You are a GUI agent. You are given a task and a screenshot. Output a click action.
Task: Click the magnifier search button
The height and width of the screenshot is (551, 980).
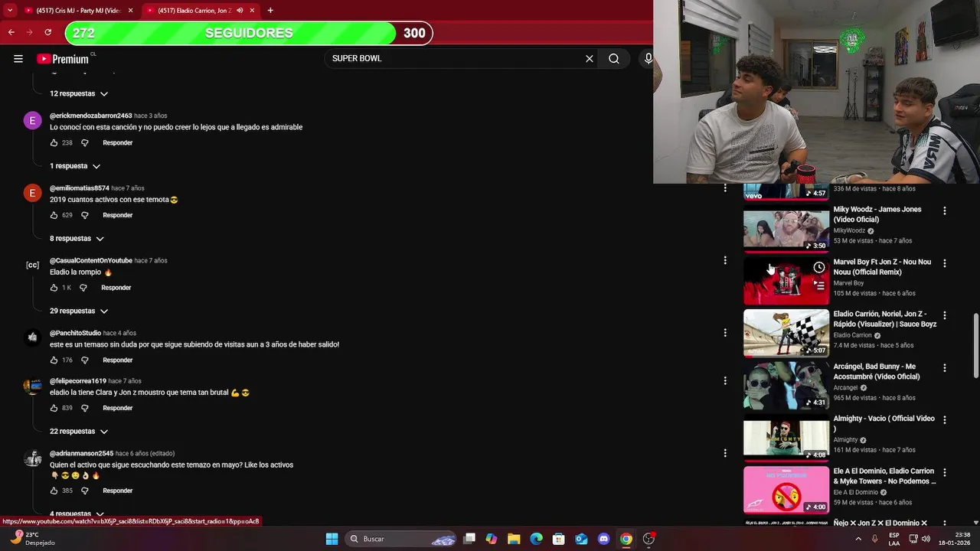614,58
